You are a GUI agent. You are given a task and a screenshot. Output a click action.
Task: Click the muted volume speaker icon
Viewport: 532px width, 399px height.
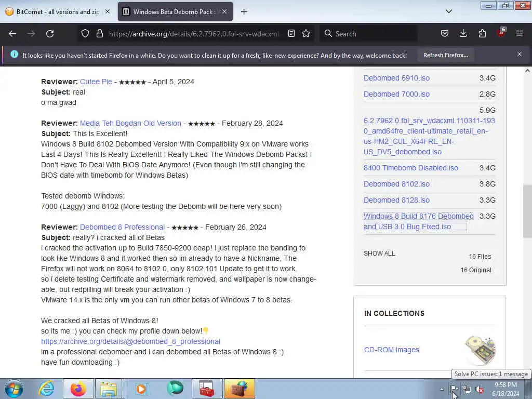pyautogui.click(x=480, y=390)
